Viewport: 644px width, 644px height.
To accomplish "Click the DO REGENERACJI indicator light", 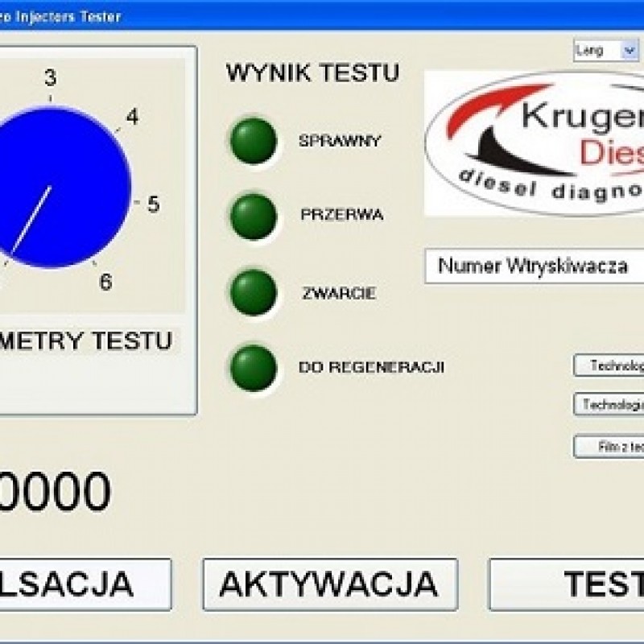I will (x=254, y=368).
